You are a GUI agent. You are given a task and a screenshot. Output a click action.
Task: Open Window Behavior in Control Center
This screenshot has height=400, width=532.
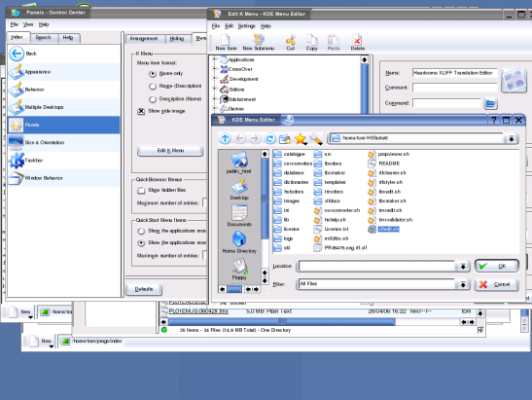click(x=64, y=177)
